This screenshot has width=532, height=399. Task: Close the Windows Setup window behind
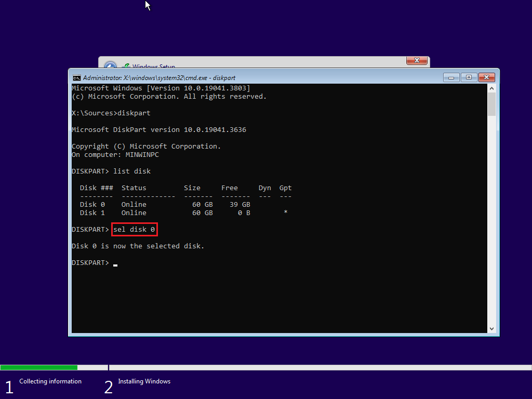coord(417,60)
